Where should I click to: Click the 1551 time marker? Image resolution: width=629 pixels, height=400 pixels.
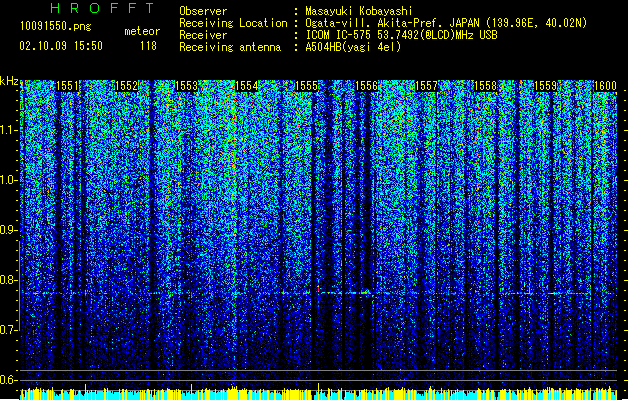coord(67,86)
